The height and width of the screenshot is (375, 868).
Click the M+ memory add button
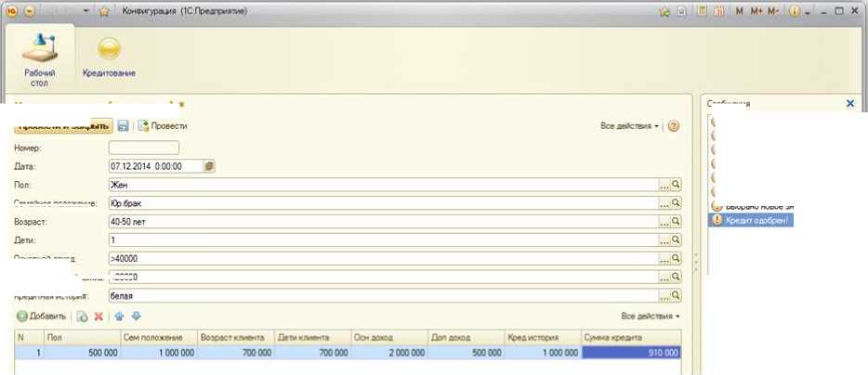[x=756, y=12]
